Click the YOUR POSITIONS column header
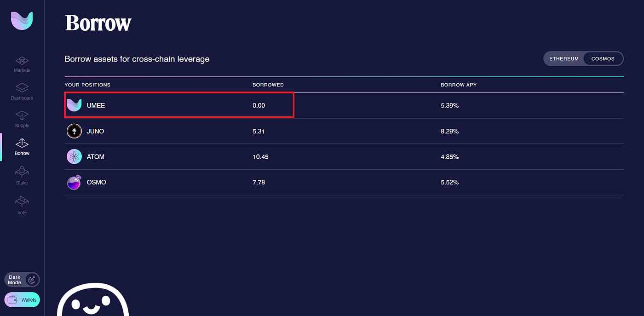644x316 pixels. tap(87, 85)
